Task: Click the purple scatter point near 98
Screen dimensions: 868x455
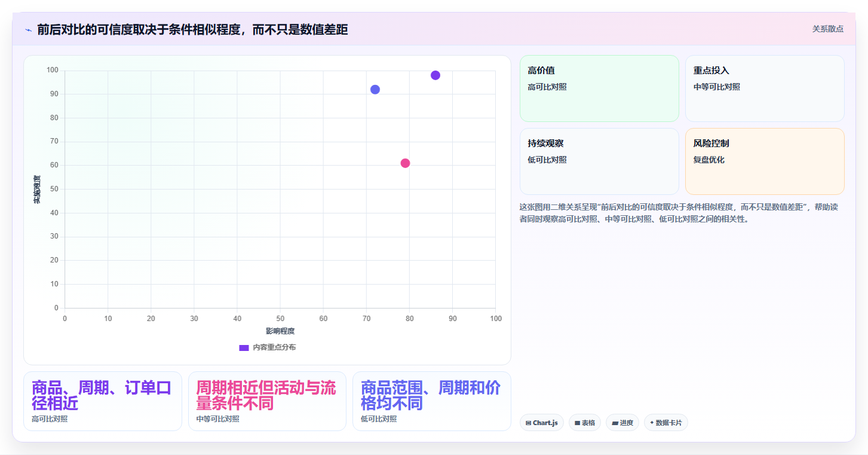Action: [x=435, y=75]
